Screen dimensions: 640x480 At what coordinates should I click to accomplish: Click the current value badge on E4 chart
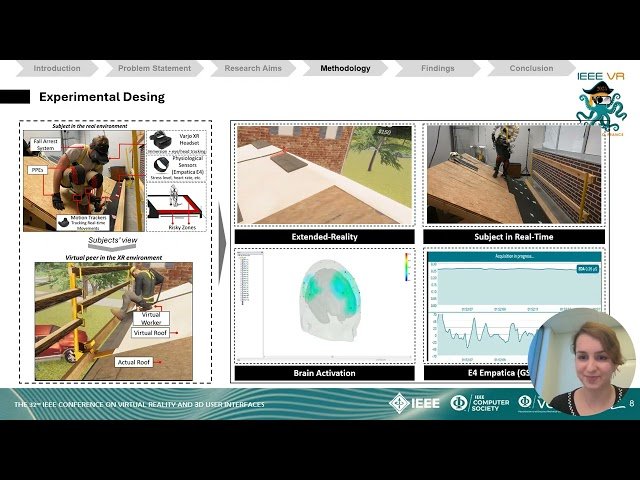[x=588, y=269]
